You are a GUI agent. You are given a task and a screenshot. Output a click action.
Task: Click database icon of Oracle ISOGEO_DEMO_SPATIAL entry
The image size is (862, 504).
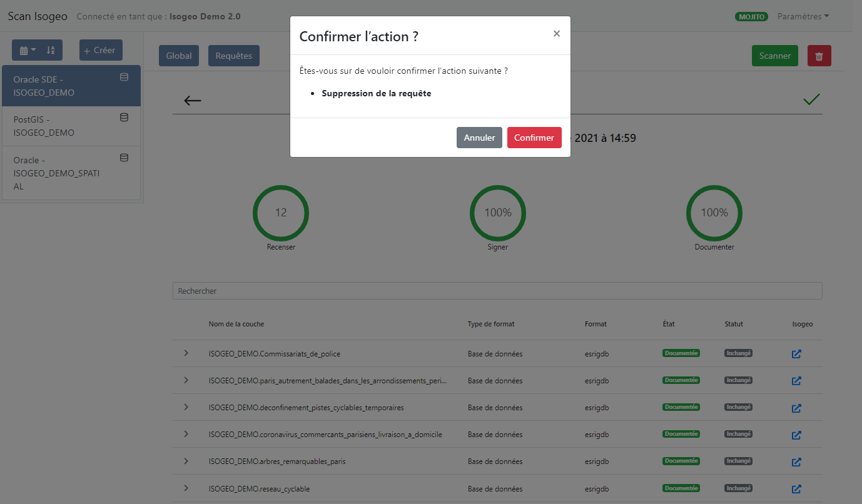click(124, 158)
